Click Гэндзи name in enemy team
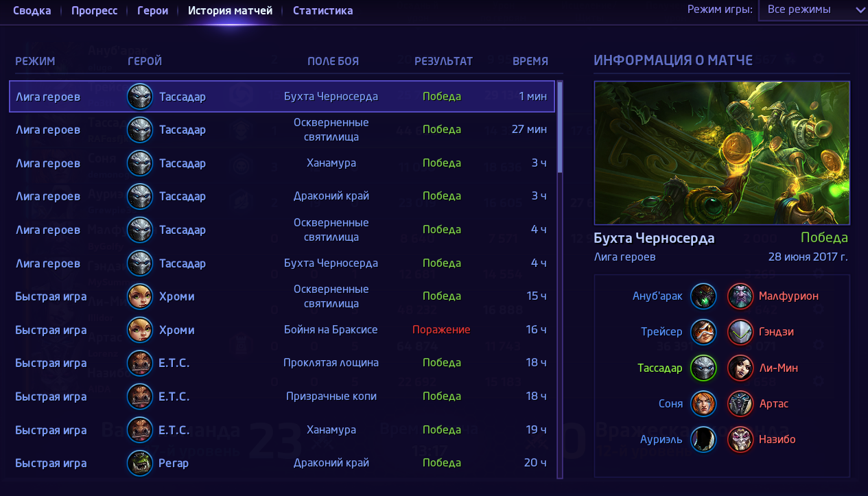 point(776,332)
